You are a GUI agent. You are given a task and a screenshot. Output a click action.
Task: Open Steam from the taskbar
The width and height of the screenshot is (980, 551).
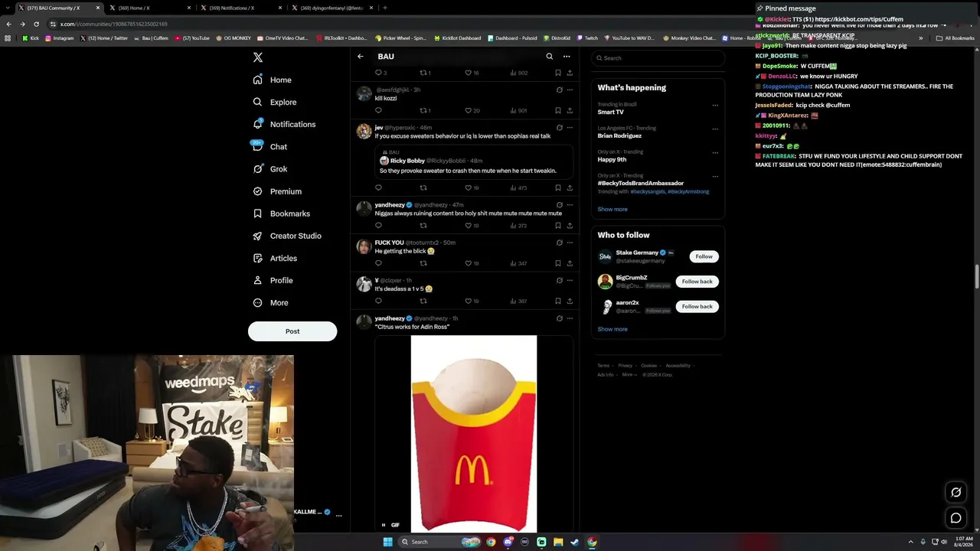pyautogui.click(x=575, y=542)
